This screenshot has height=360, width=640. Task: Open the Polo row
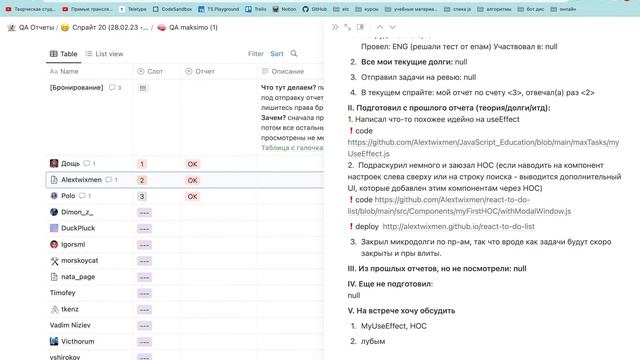tap(68, 196)
